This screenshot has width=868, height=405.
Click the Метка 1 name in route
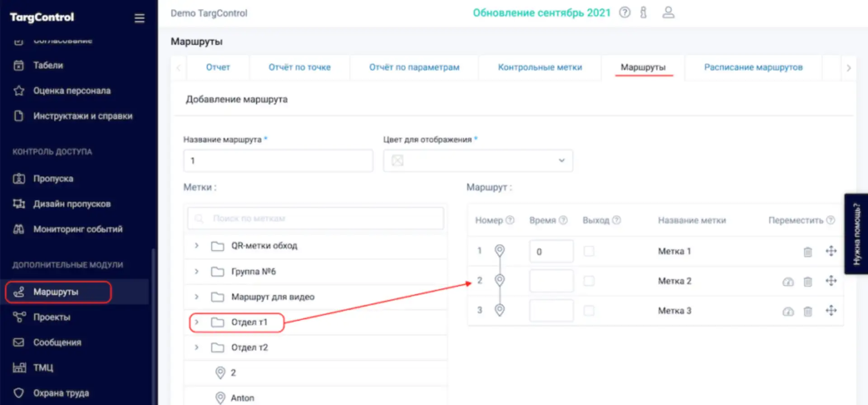tap(675, 251)
